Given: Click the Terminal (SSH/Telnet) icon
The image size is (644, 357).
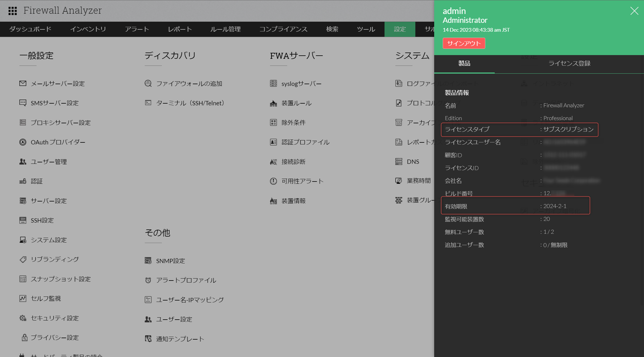Looking at the screenshot, I should pyautogui.click(x=148, y=103).
